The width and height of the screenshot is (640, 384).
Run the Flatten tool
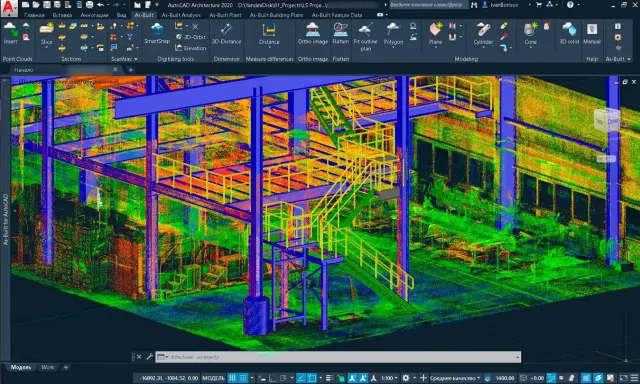pos(340,34)
